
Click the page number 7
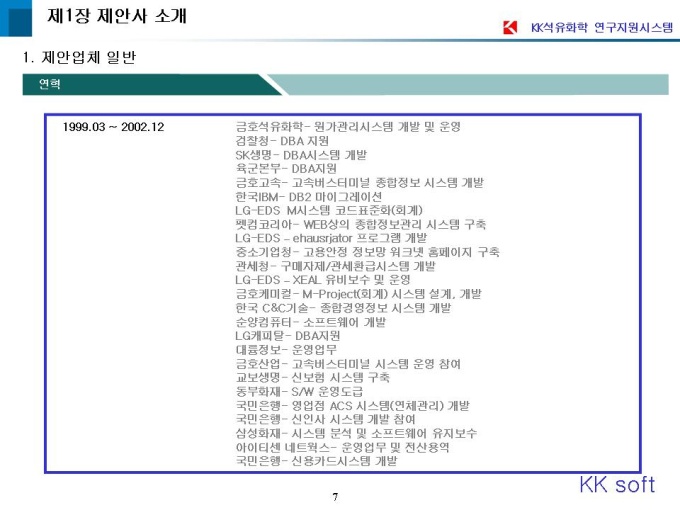pyautogui.click(x=335, y=497)
